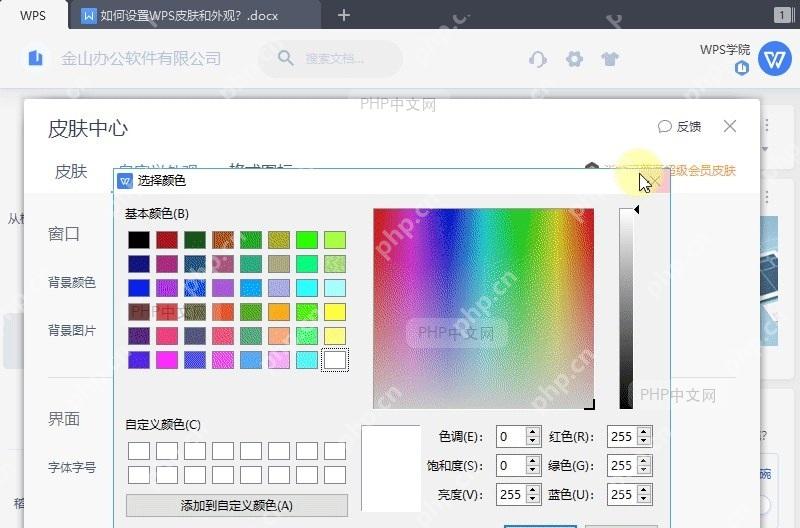The image size is (800, 528).
Task: Click the 色调 hue value field
Action: click(511, 437)
